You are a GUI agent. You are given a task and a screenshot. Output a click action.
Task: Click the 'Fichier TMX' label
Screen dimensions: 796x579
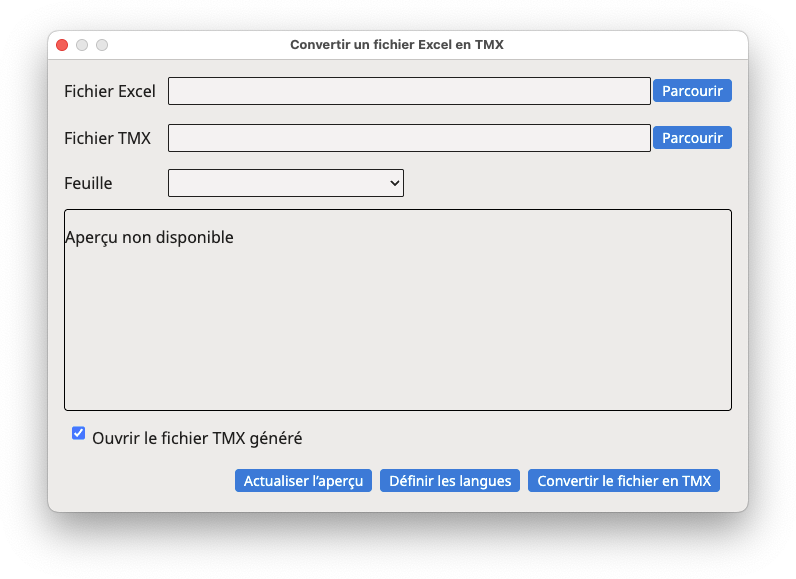[108, 138]
